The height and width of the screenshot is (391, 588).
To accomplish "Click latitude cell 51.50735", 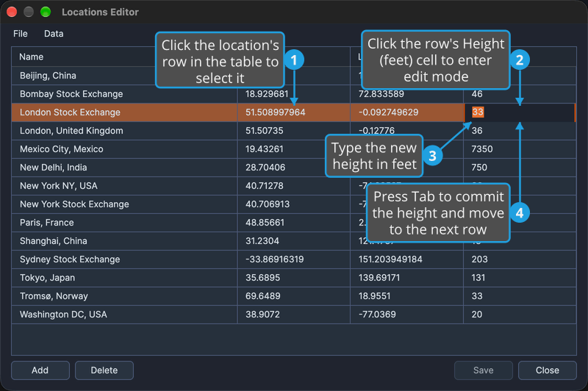I will (x=293, y=131).
